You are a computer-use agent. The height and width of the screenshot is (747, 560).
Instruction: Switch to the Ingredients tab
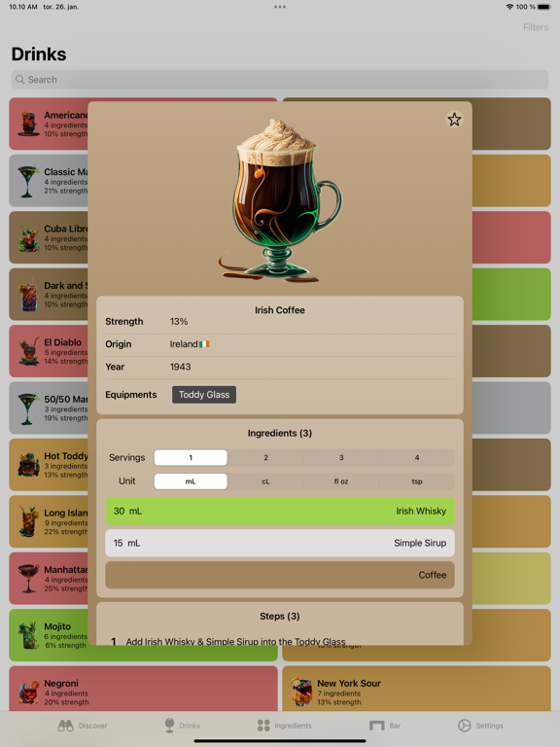click(284, 726)
